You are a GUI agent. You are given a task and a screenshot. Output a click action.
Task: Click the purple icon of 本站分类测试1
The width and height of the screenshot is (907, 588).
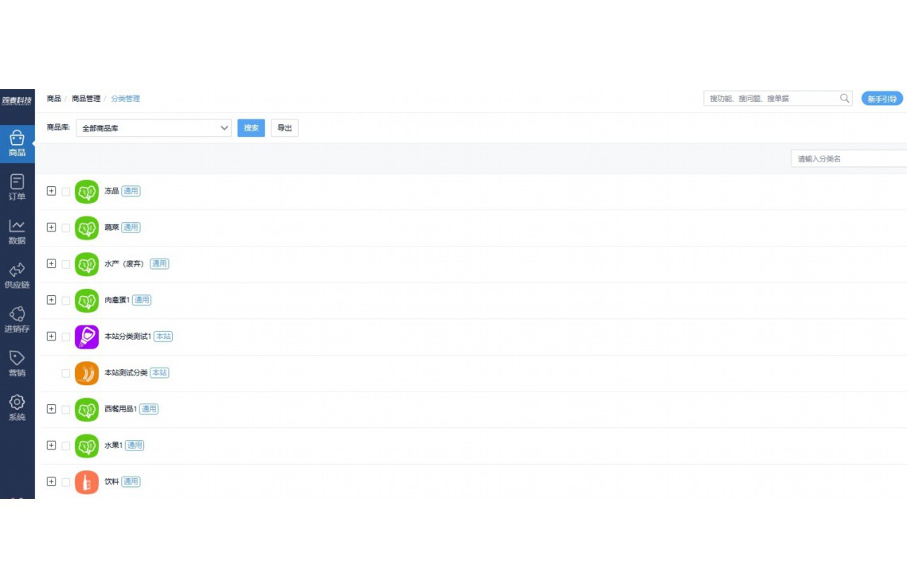(87, 337)
